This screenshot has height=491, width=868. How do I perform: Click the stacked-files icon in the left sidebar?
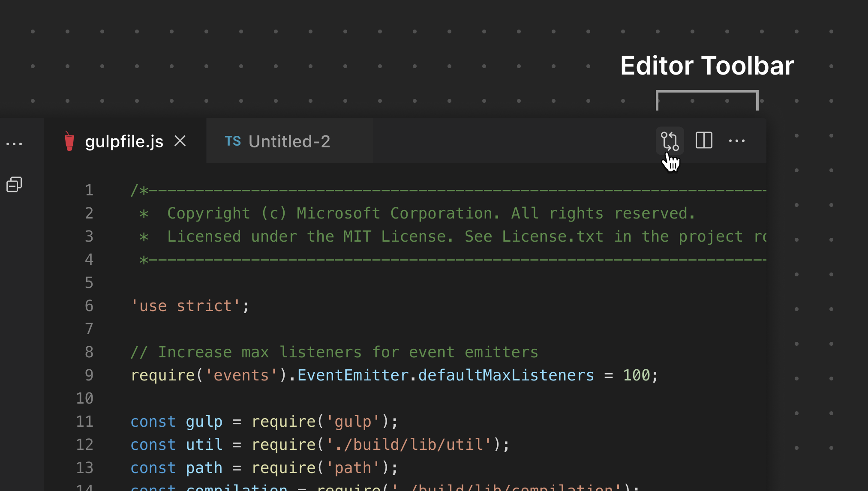pyautogui.click(x=14, y=184)
